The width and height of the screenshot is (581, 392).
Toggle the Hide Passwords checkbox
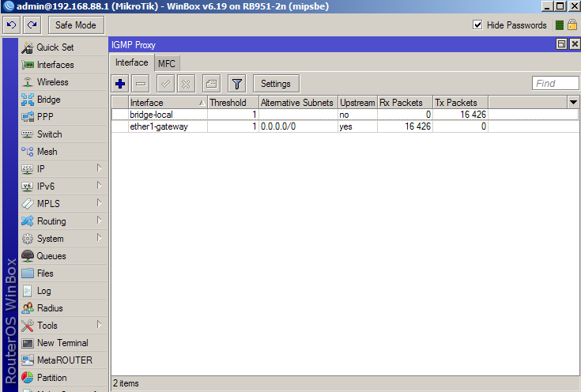tap(477, 24)
